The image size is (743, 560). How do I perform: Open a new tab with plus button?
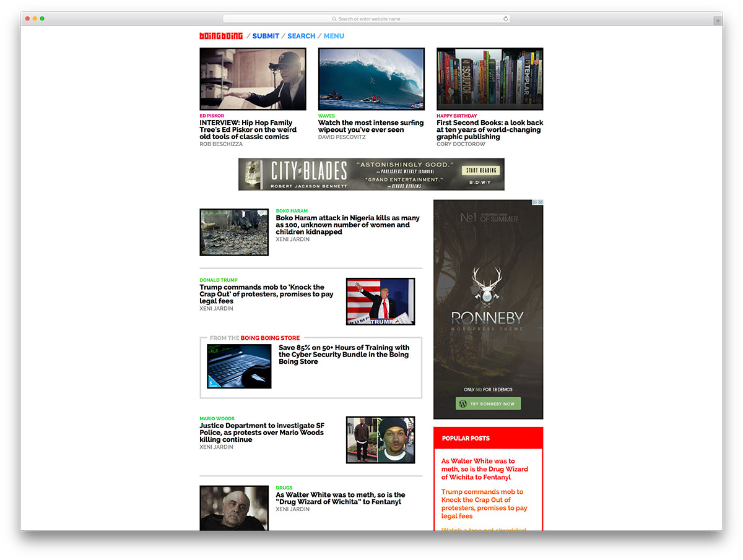(x=718, y=20)
